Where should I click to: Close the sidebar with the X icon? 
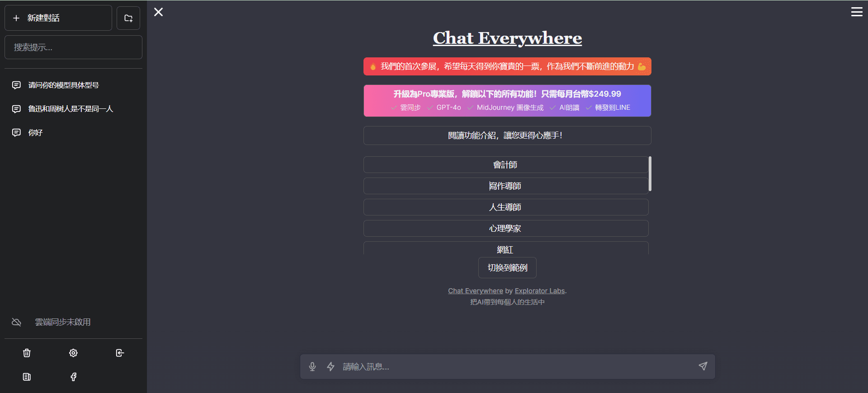click(158, 12)
